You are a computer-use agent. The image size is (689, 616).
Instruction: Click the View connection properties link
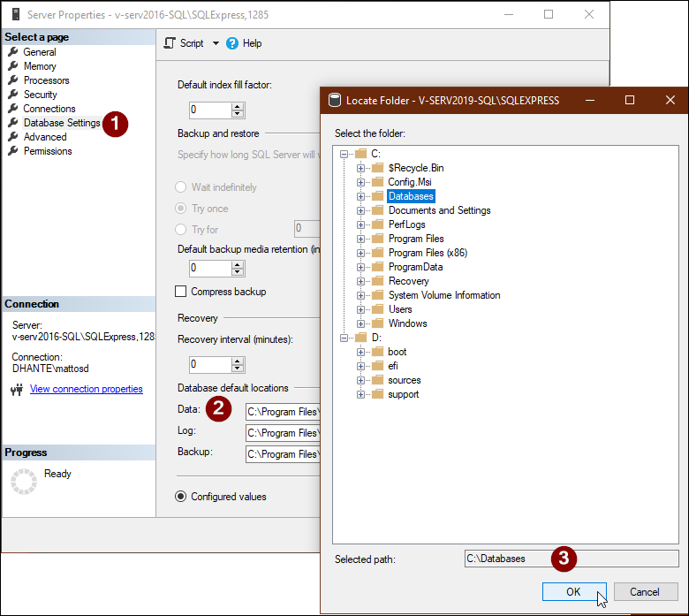tap(87, 389)
